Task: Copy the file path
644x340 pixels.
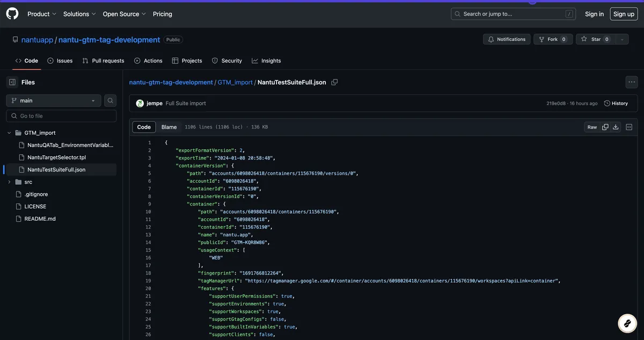Action: coord(334,82)
